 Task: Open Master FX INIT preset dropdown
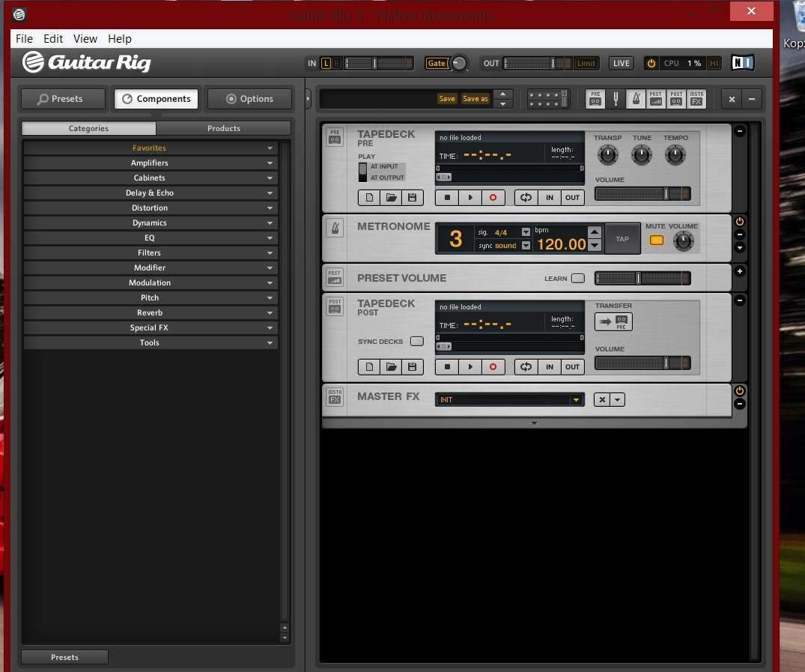(x=509, y=400)
